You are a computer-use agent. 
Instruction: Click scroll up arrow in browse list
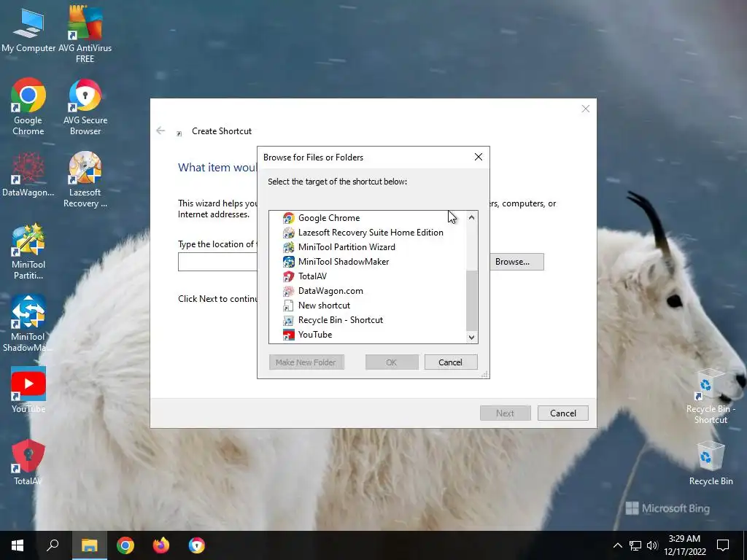[472, 217]
